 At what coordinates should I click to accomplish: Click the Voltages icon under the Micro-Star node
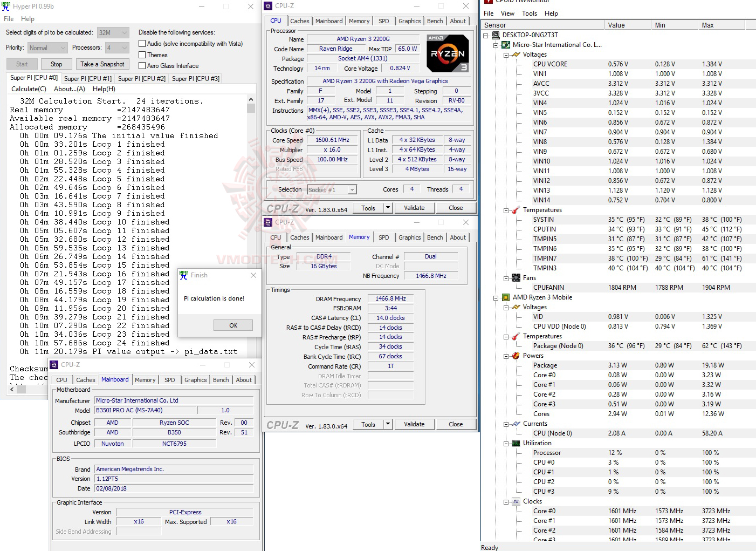coord(516,55)
